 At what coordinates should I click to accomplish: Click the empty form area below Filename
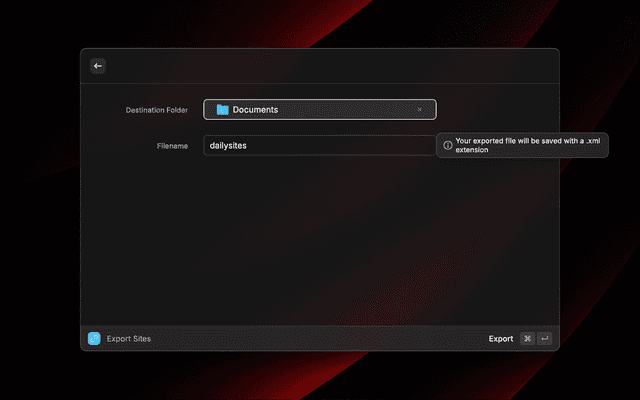pos(320,240)
